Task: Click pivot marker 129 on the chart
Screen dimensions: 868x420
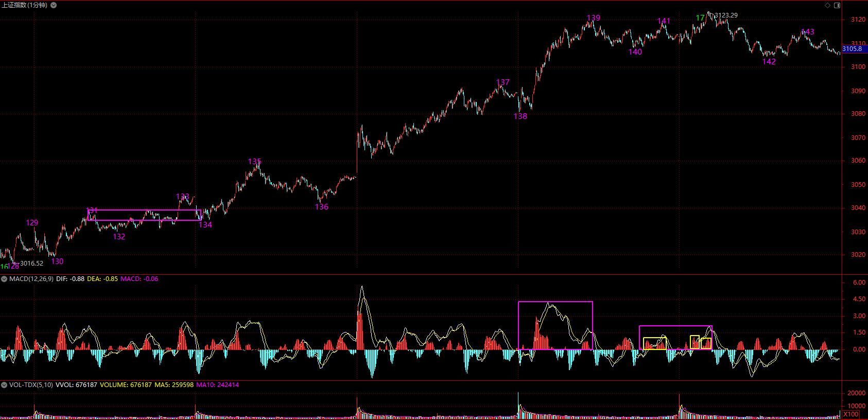Action: [x=32, y=223]
